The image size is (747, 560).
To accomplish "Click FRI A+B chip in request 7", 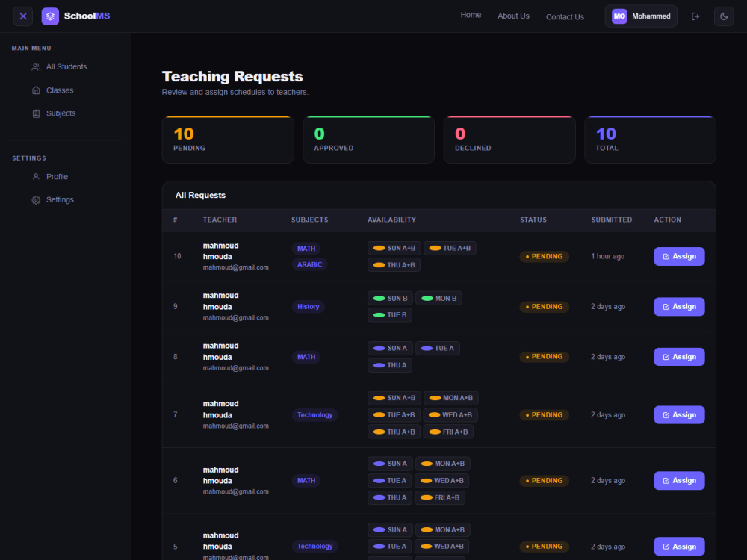I will point(448,432).
